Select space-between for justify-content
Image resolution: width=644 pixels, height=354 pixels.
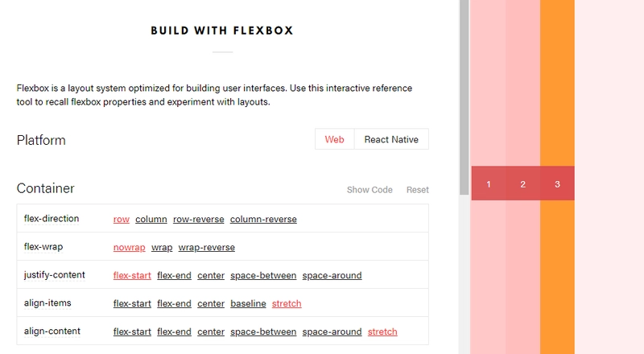pos(263,276)
